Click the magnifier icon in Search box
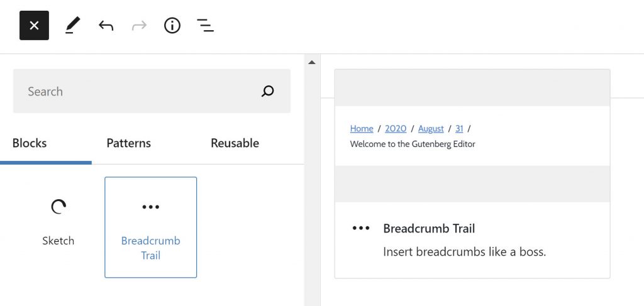Screen dimensions: 644x306 (268, 92)
